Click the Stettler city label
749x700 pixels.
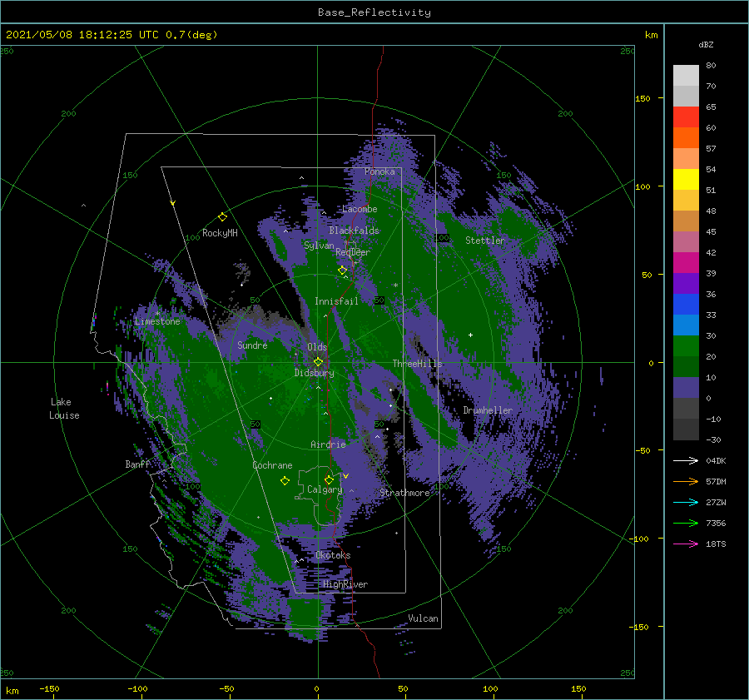pyautogui.click(x=485, y=241)
